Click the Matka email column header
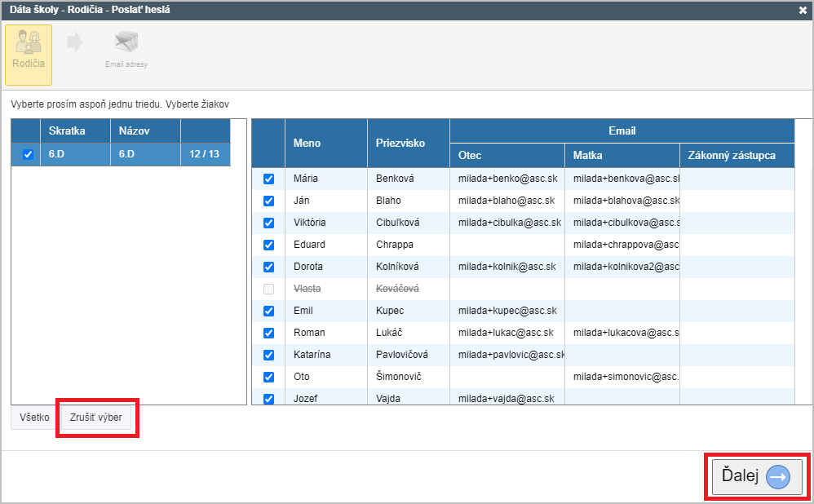814x504 pixels. click(622, 155)
